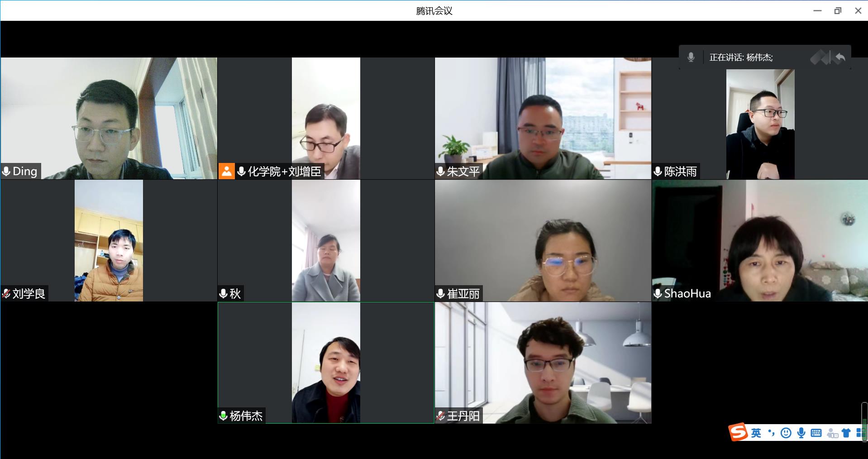Screen dimensions: 868x459
Task: Click the microphone icon in the speaking indicator bar
Action: click(691, 57)
